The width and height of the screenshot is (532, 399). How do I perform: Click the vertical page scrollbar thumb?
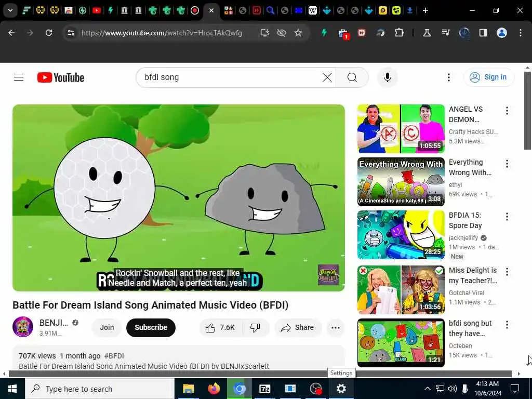point(528,110)
